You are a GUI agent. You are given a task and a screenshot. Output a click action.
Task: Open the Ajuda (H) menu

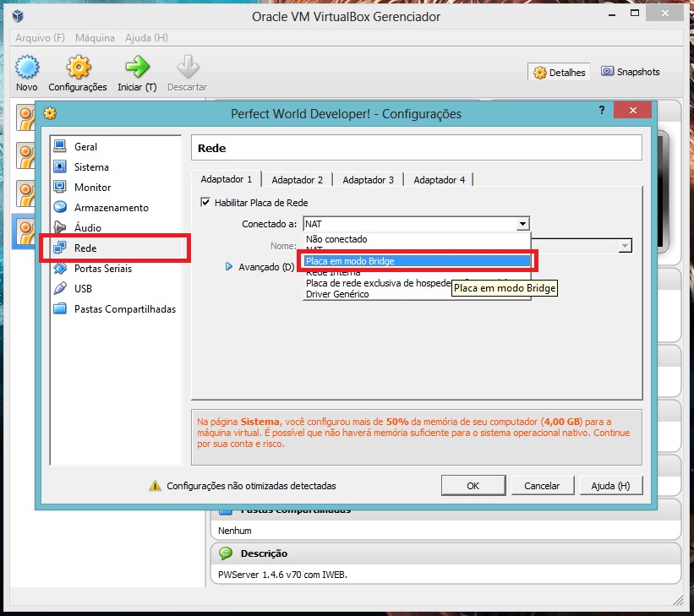[x=146, y=38]
